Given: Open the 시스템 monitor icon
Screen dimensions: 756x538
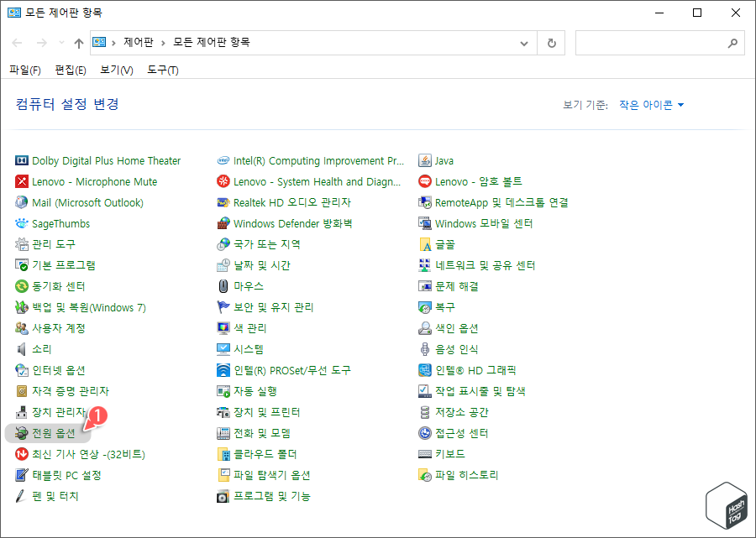Looking at the screenshot, I should point(223,348).
